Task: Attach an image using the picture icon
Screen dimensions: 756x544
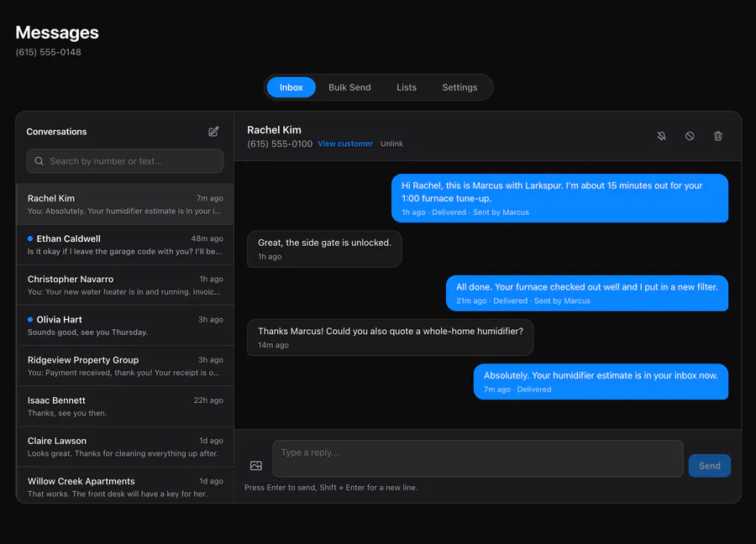Action: [256, 465]
